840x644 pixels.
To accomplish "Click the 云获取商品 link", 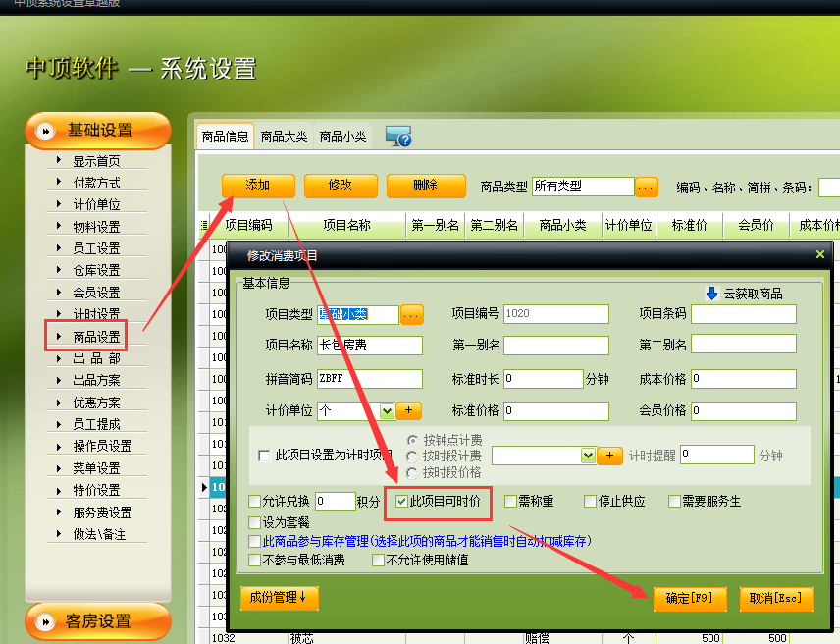I will [753, 294].
